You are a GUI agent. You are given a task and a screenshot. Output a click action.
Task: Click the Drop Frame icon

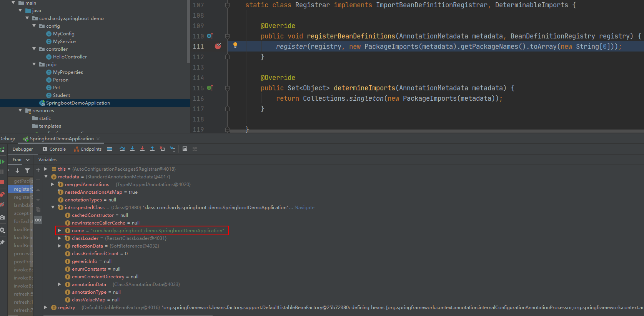coord(162,149)
